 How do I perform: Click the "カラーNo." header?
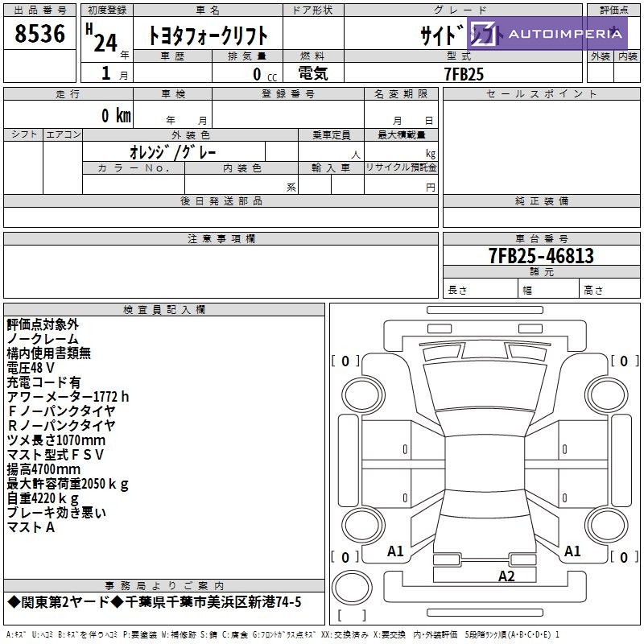coord(134,167)
